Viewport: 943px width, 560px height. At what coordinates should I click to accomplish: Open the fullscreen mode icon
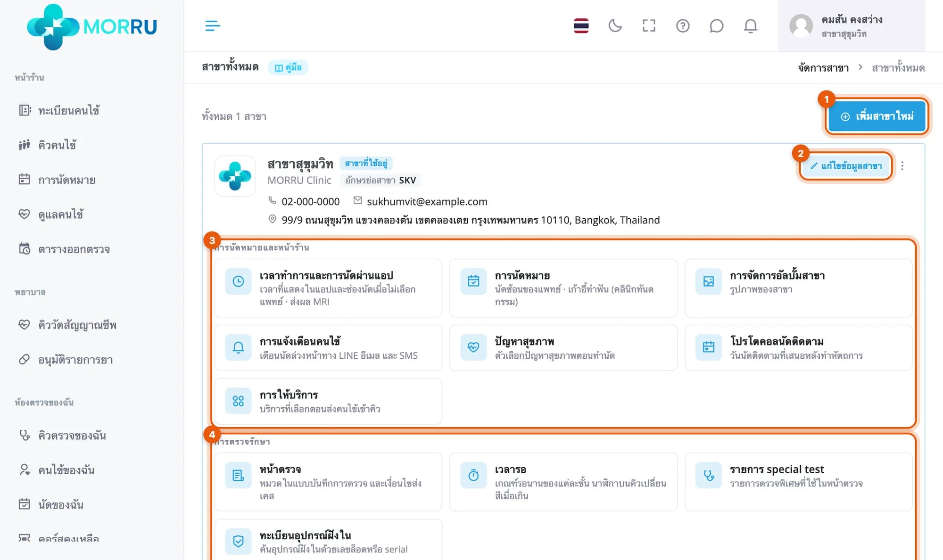(x=649, y=25)
